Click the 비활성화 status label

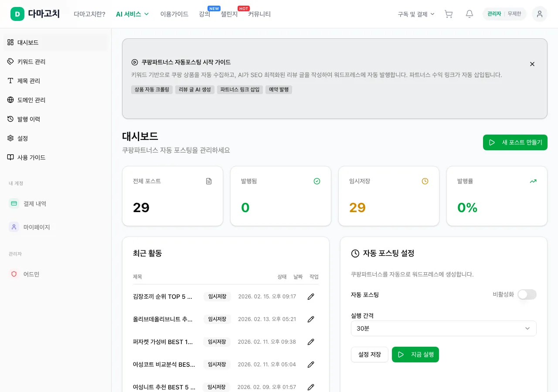(x=503, y=294)
